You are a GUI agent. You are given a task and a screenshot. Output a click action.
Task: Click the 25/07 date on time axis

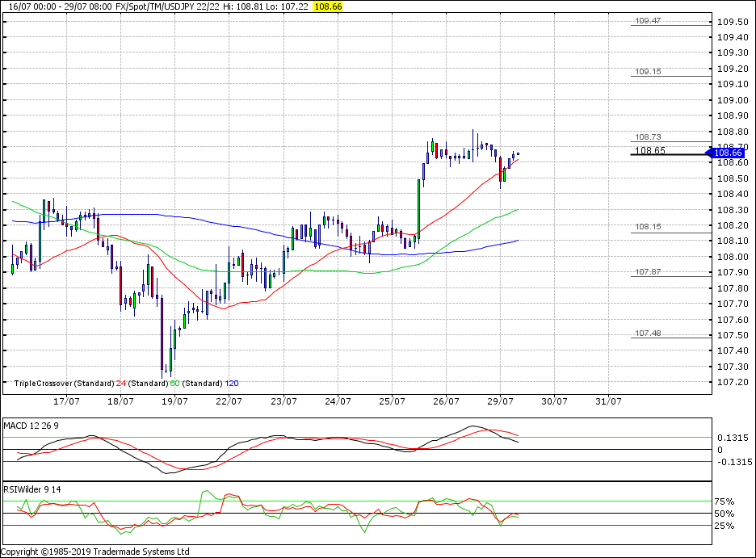point(392,401)
